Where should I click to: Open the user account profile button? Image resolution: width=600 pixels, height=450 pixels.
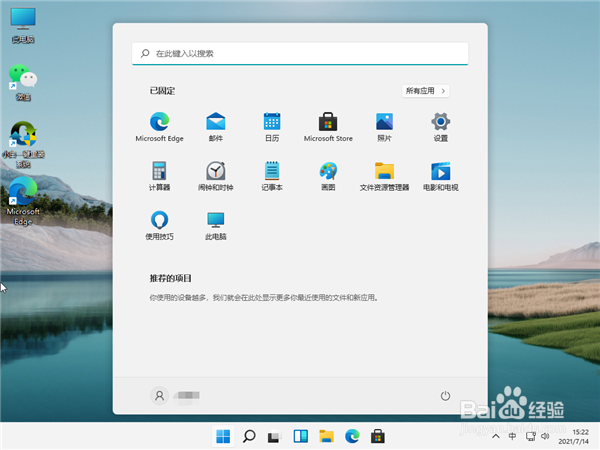pyautogui.click(x=174, y=395)
